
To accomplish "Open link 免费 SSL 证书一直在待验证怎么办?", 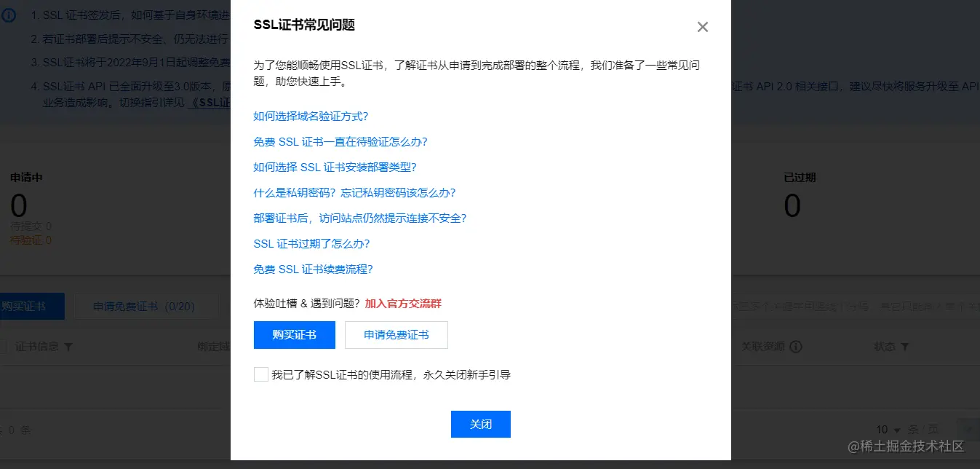I will (340, 142).
